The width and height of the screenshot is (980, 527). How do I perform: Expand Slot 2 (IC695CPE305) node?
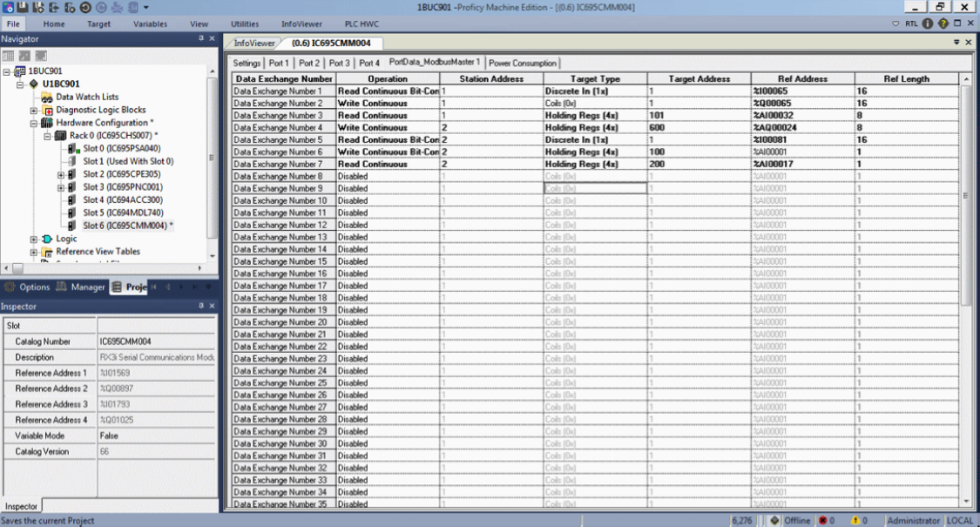coord(61,174)
